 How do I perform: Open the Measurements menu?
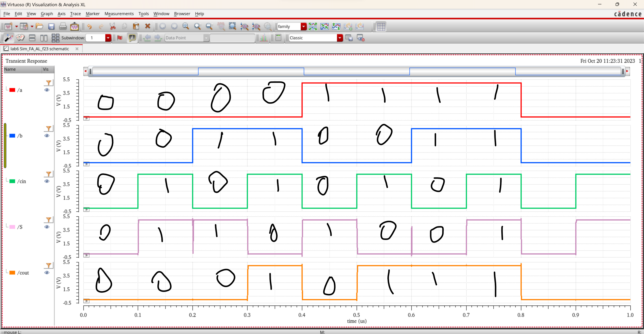point(119,14)
